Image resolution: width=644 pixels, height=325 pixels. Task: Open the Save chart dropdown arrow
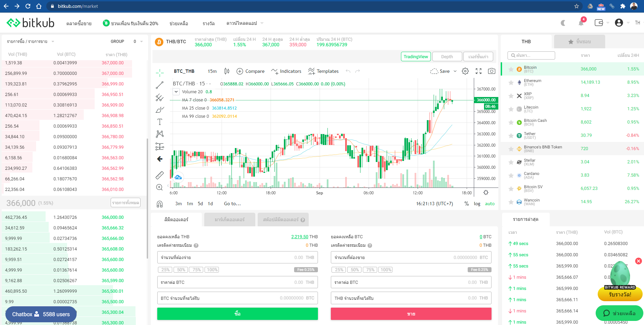pos(455,71)
